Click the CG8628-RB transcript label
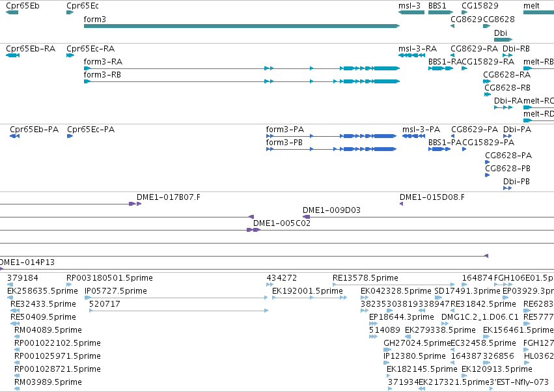Viewport: 554px width, 392px height. tap(507, 88)
